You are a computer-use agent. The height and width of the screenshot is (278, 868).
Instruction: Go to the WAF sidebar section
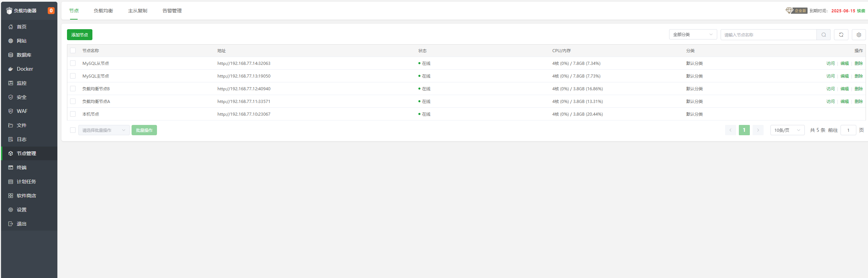(x=22, y=111)
